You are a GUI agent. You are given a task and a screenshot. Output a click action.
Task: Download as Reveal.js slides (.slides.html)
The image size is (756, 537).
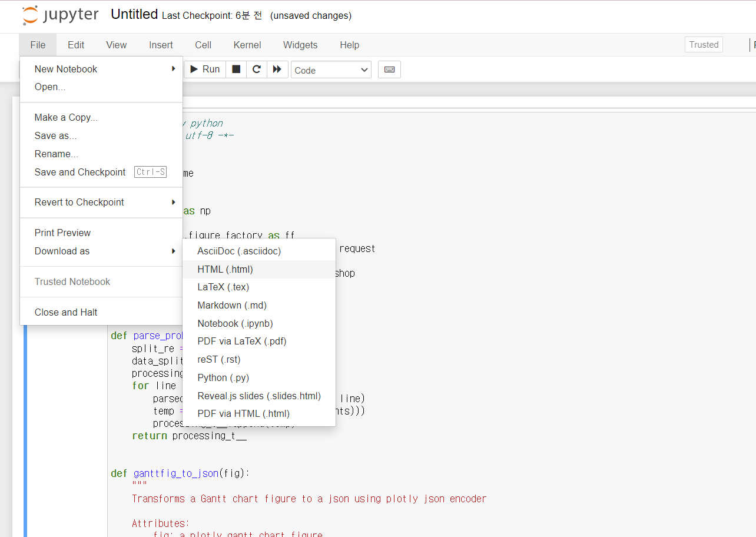259,396
